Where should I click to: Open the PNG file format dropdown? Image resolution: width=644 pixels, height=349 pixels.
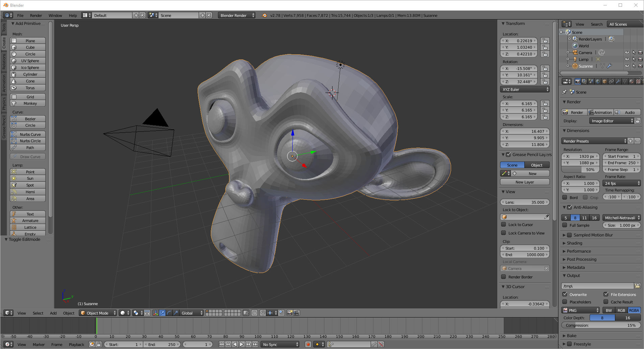[x=580, y=310]
